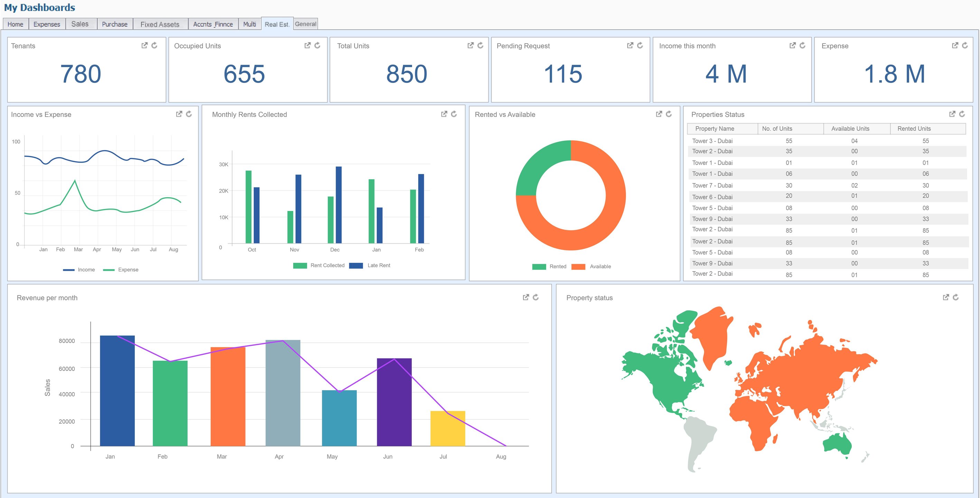Click the Property Name column header
980x498 pixels.
[x=715, y=129]
